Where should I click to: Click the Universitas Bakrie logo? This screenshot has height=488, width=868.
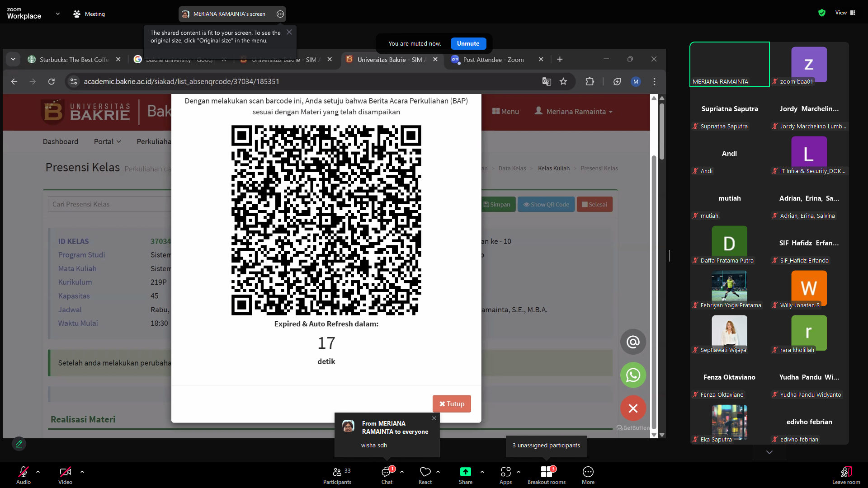85,111
